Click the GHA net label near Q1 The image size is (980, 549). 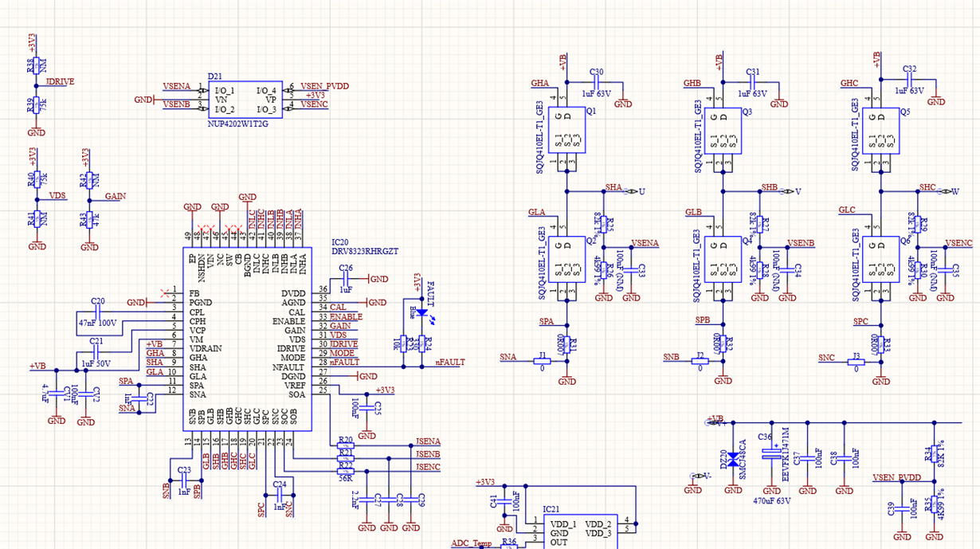click(539, 83)
